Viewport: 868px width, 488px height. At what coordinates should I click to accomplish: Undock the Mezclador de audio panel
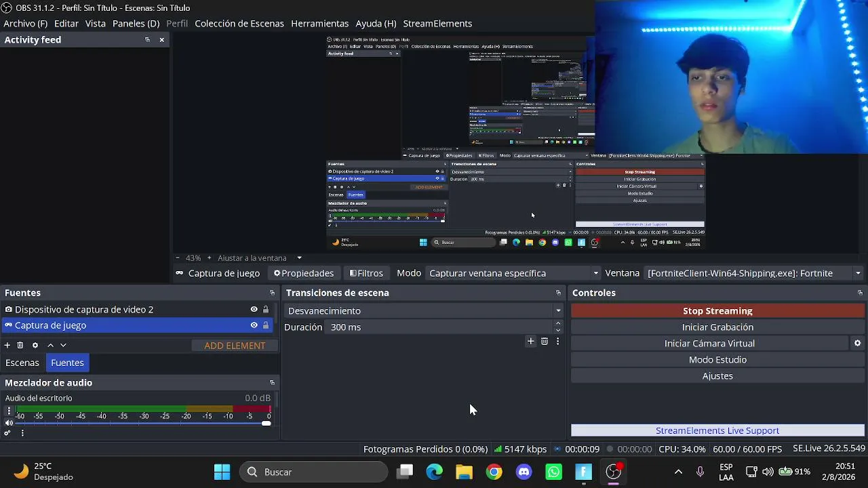pyautogui.click(x=272, y=383)
